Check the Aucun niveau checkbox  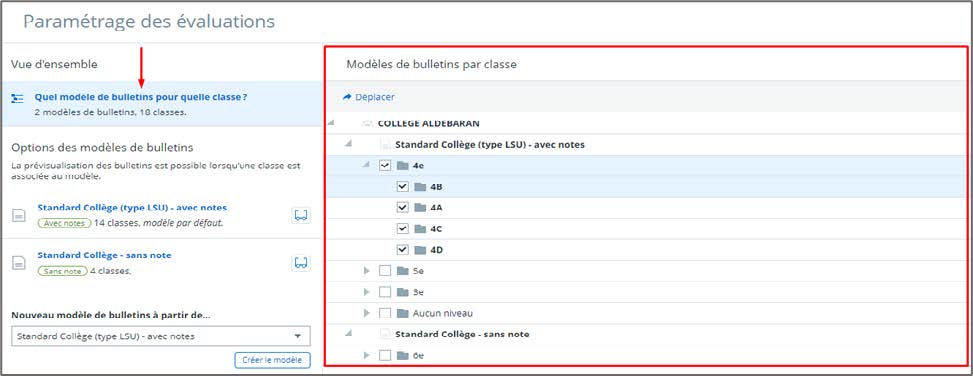tap(385, 313)
